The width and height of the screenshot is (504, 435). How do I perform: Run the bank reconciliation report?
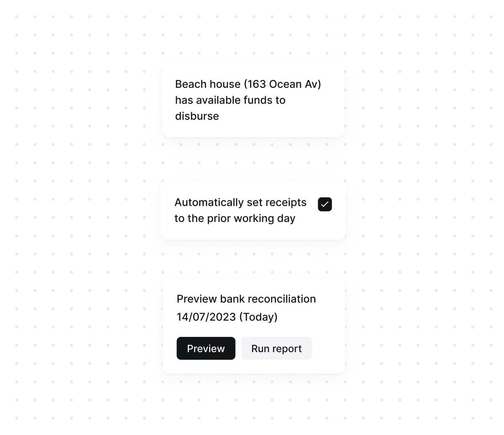(276, 348)
